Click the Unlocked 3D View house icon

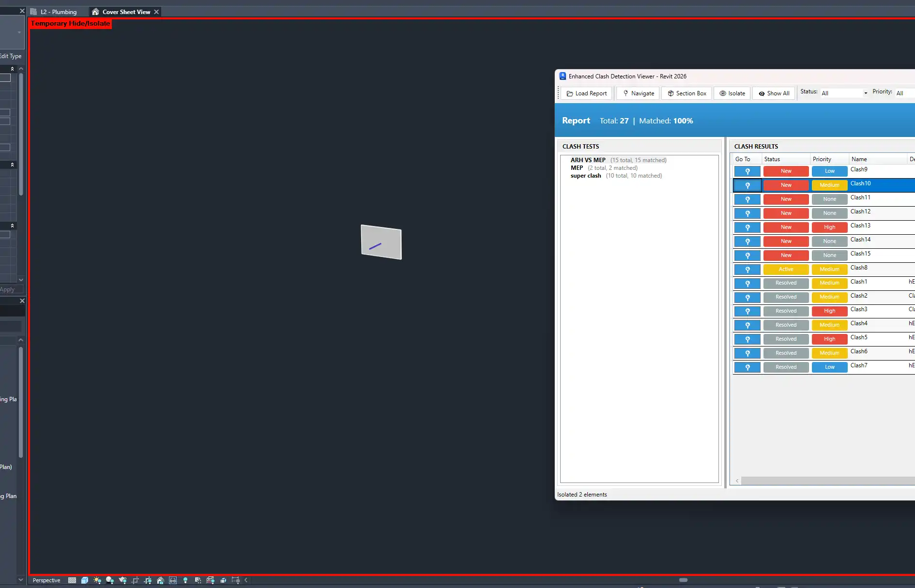tap(160, 580)
